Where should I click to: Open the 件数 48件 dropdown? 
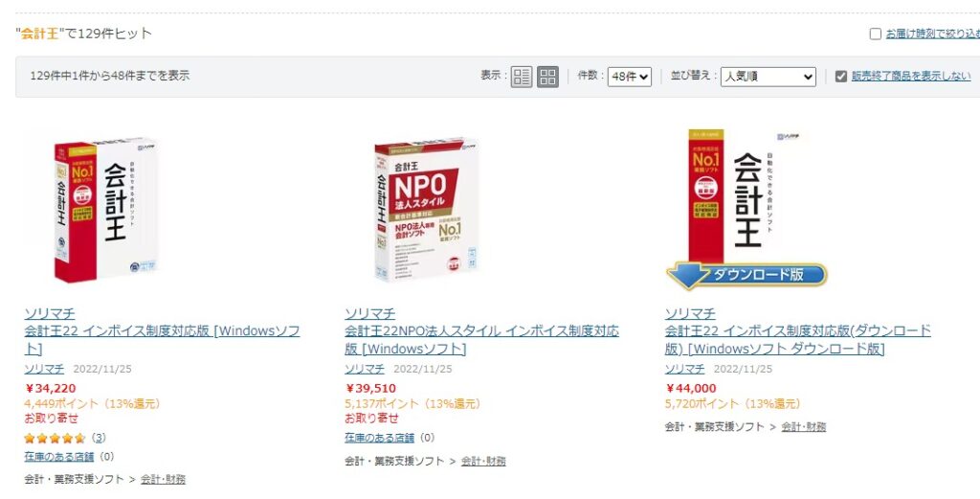[630, 77]
